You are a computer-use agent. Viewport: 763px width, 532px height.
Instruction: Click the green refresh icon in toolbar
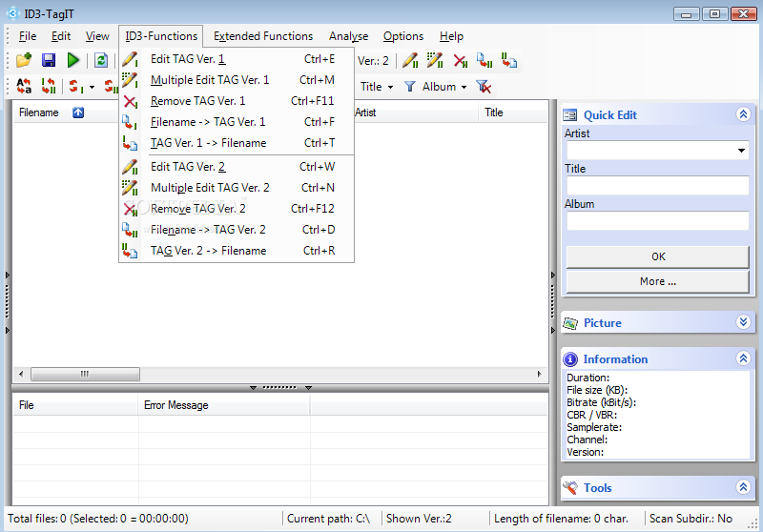[101, 60]
